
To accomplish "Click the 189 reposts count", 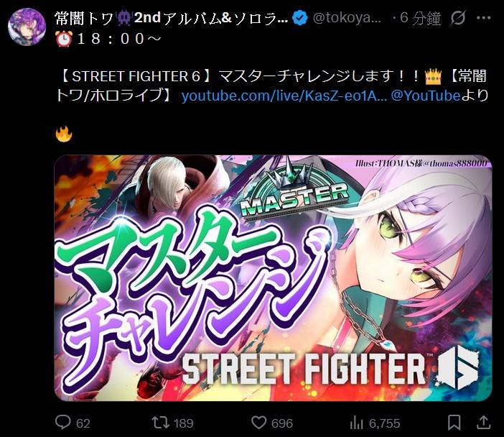I will click(183, 423).
